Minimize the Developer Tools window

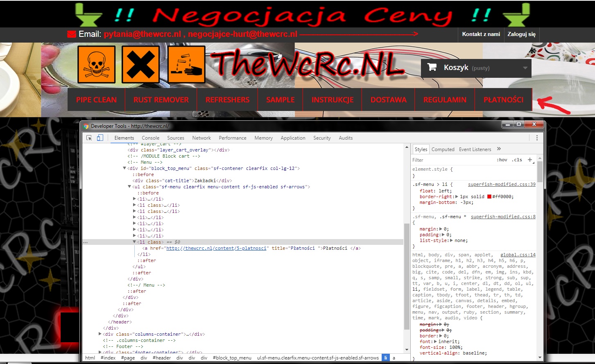pos(508,124)
